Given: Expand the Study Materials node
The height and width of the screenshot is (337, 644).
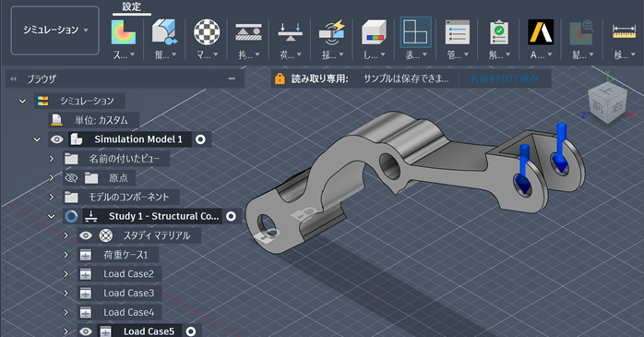Looking at the screenshot, I should pos(66,235).
